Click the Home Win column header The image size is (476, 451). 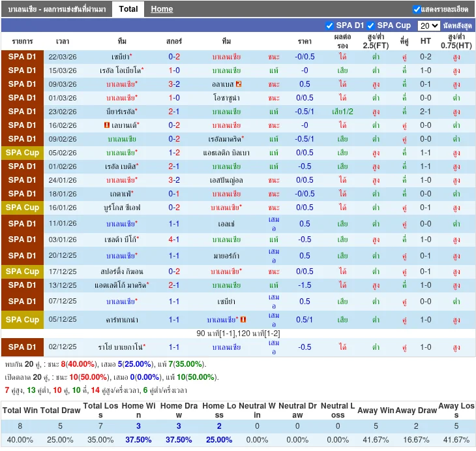click(x=138, y=411)
